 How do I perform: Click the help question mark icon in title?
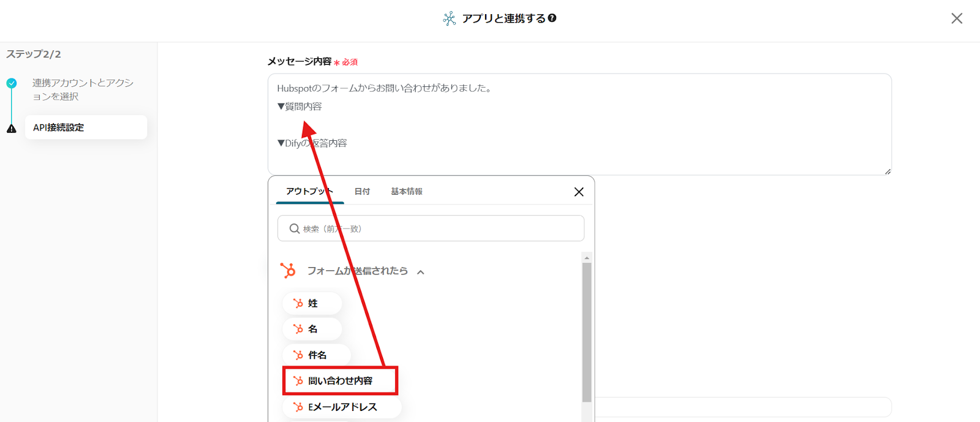552,18
